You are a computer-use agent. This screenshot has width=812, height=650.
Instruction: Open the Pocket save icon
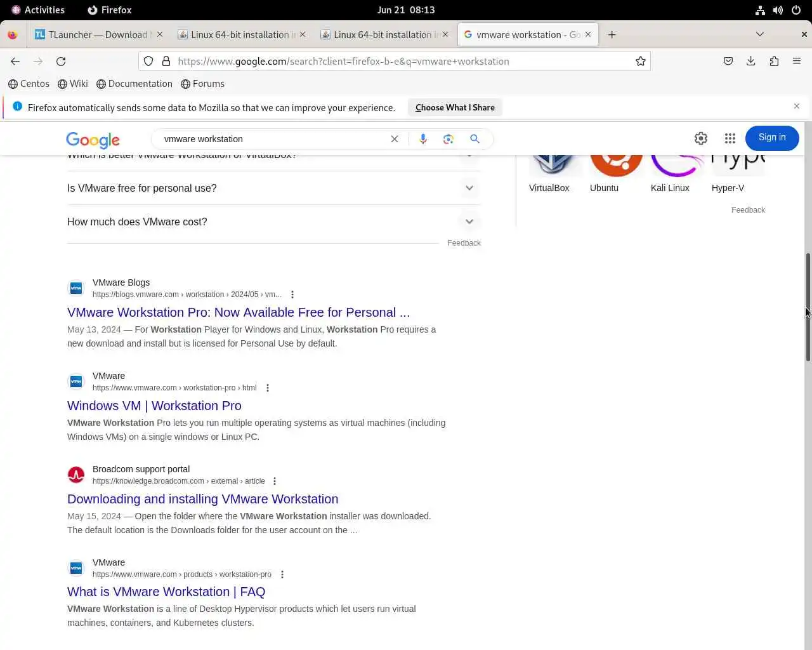pyautogui.click(x=728, y=61)
